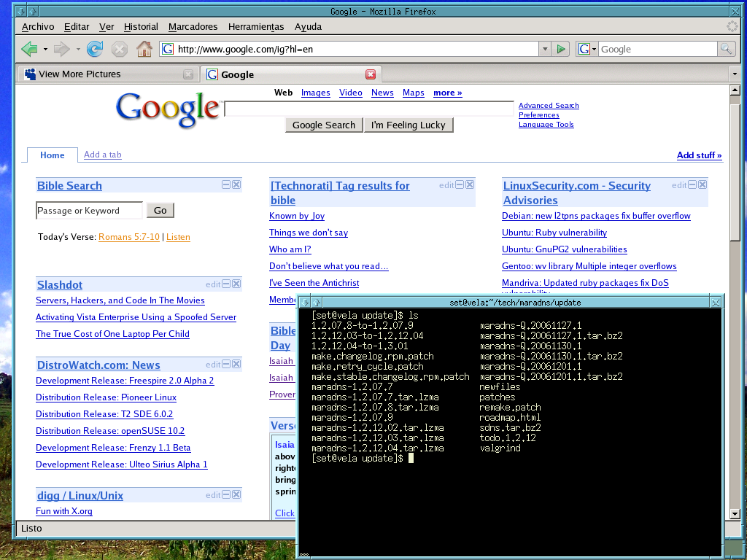Screen dimensions: 747x560
Task: Open Distribution Release: openSUSE 10.2 link
Action: point(110,430)
